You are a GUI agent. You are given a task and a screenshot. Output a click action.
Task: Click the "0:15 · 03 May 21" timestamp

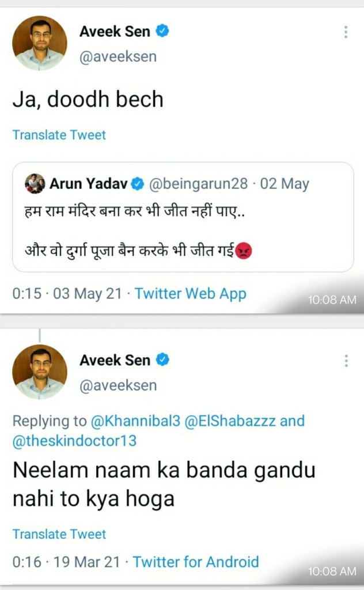[x=67, y=293]
